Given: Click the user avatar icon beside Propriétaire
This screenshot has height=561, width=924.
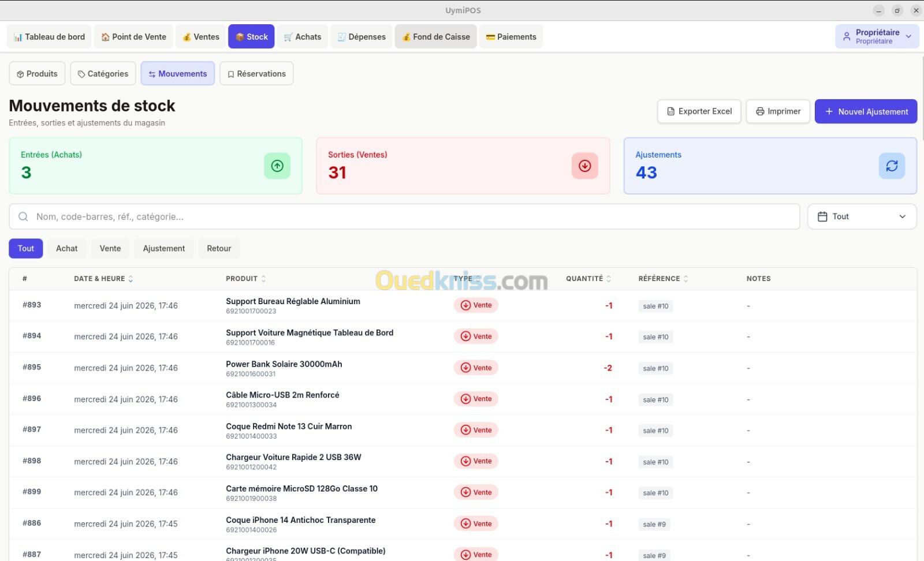Looking at the screenshot, I should coord(847,36).
